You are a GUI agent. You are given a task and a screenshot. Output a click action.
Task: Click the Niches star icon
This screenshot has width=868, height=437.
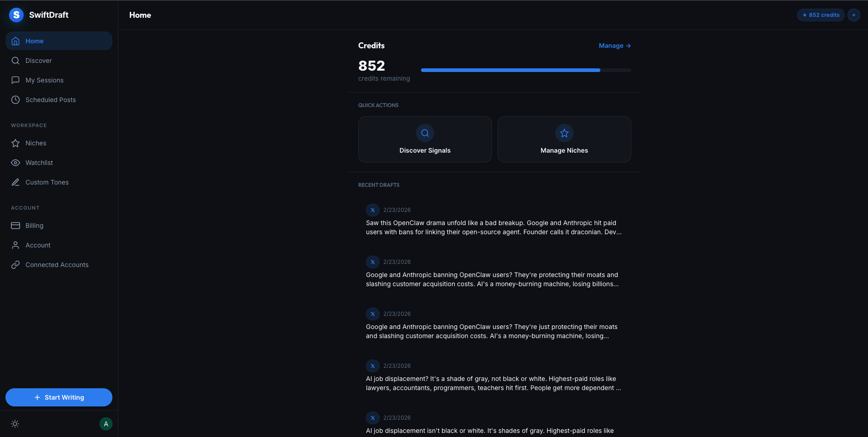click(15, 143)
